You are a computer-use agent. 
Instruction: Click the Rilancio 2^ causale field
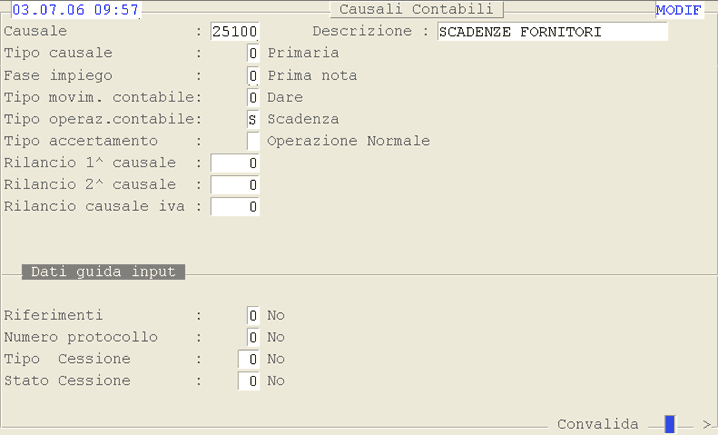coord(235,185)
